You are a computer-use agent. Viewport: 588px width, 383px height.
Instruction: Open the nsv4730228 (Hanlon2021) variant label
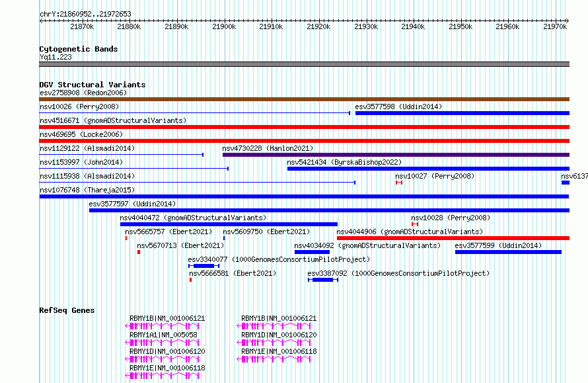coord(268,148)
